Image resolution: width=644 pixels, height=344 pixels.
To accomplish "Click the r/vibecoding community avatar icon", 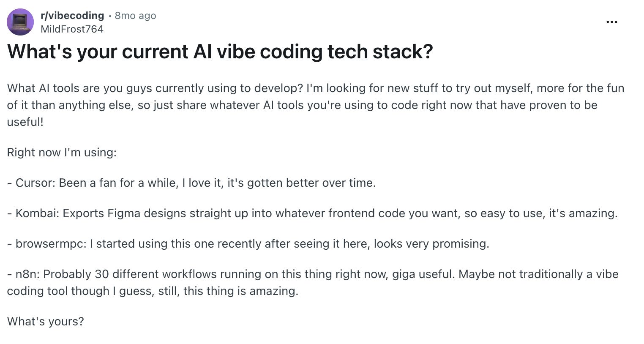I will point(20,22).
